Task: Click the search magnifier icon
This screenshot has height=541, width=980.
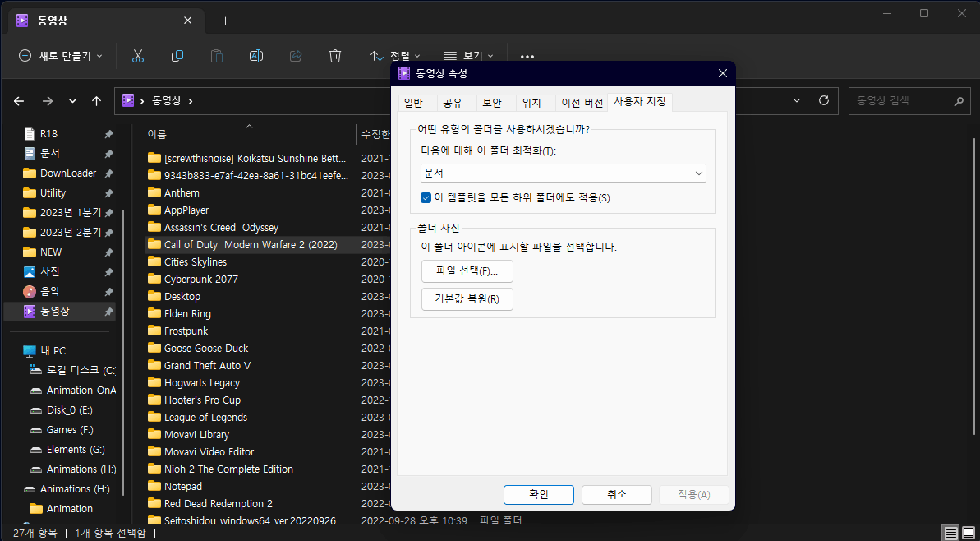Action: pyautogui.click(x=958, y=100)
